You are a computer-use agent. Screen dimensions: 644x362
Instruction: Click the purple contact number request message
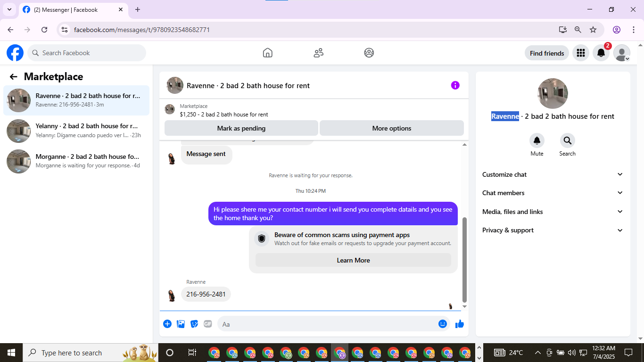(x=333, y=214)
